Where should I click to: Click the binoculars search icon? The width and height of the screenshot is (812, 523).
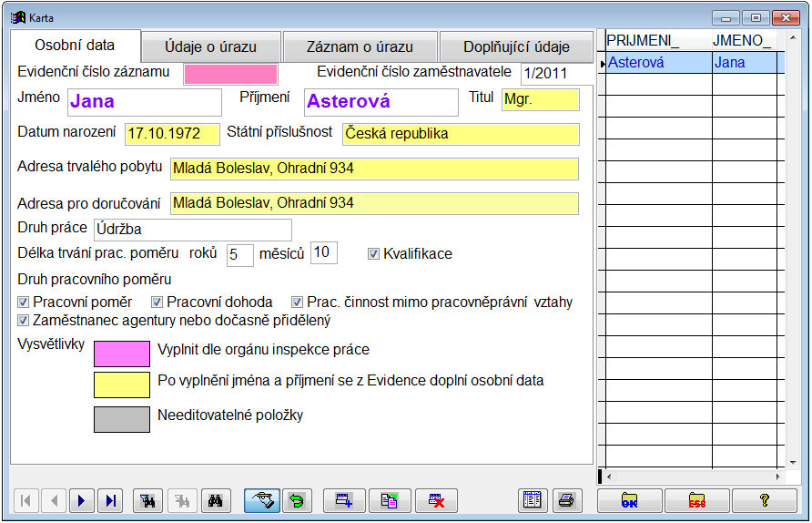(x=216, y=500)
